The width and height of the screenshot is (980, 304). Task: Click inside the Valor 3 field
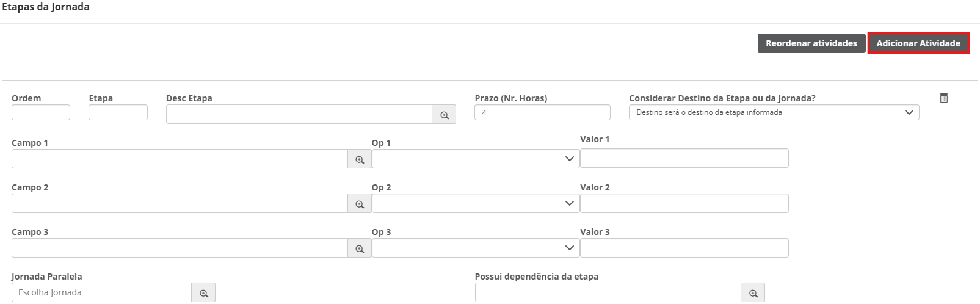(x=684, y=248)
